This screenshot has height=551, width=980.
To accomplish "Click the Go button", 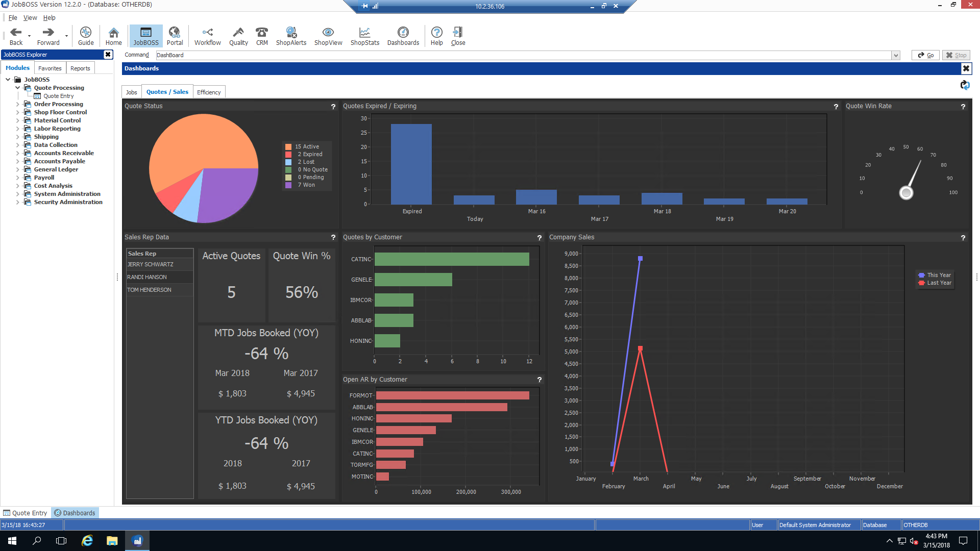I will coord(926,55).
